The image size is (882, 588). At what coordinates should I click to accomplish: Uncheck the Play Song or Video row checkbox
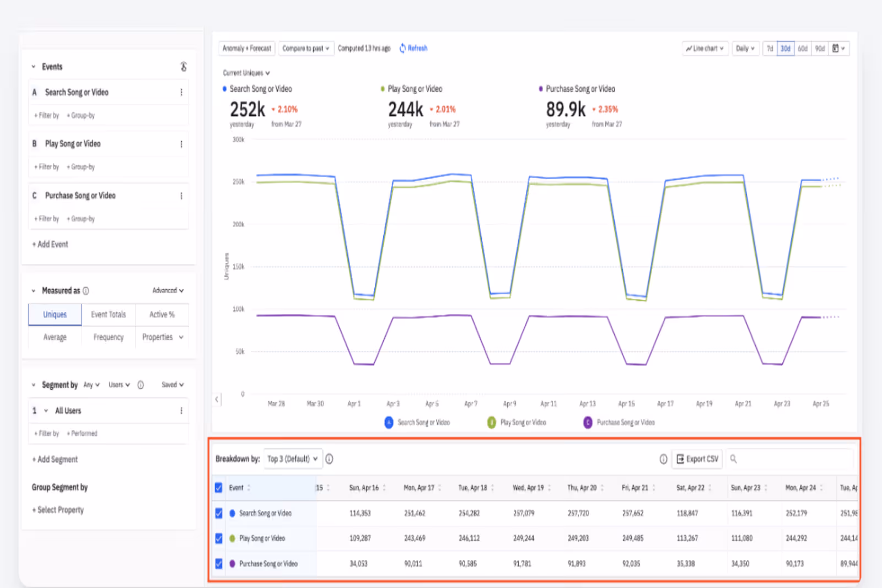(x=219, y=538)
